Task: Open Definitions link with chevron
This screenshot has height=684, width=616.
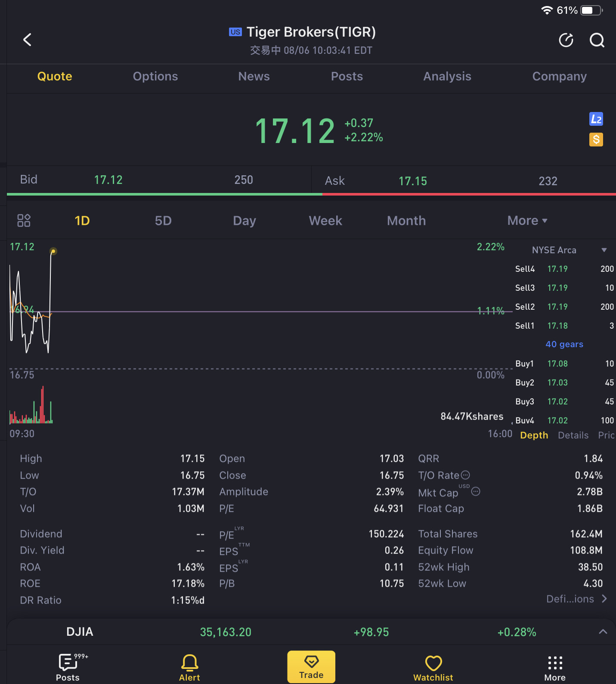Action: click(576, 599)
